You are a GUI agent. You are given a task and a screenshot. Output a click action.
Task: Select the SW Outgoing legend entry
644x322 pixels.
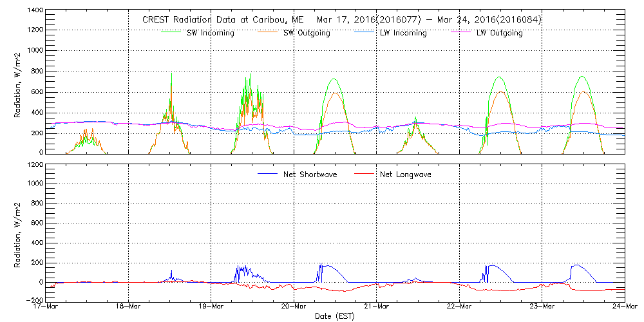(307, 33)
